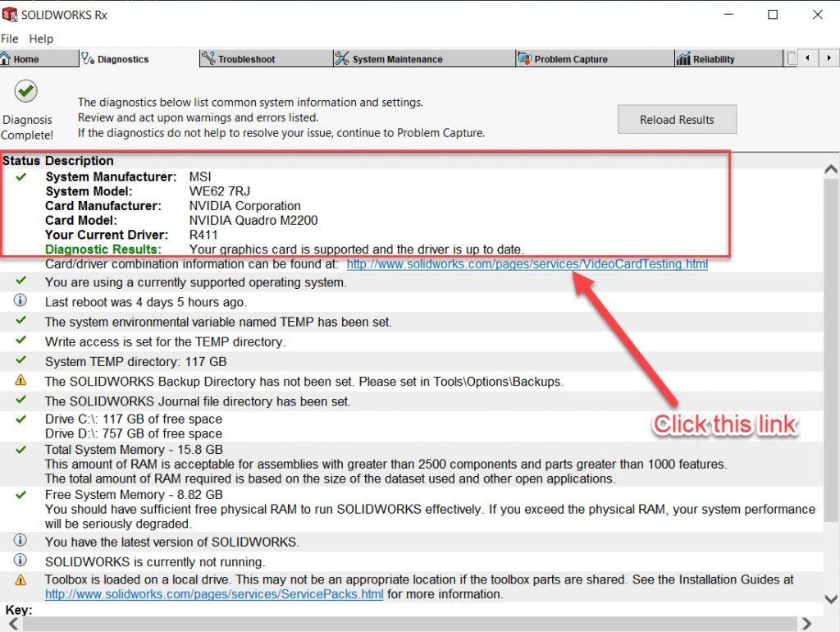The image size is (840, 632).
Task: Click the Problem Capture camera icon
Action: [x=524, y=58]
